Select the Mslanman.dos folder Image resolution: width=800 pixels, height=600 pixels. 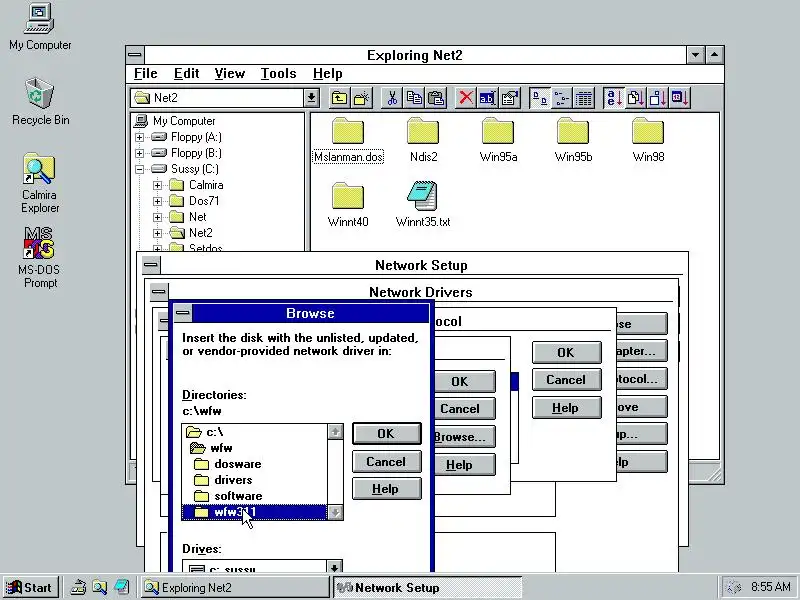coord(348,140)
